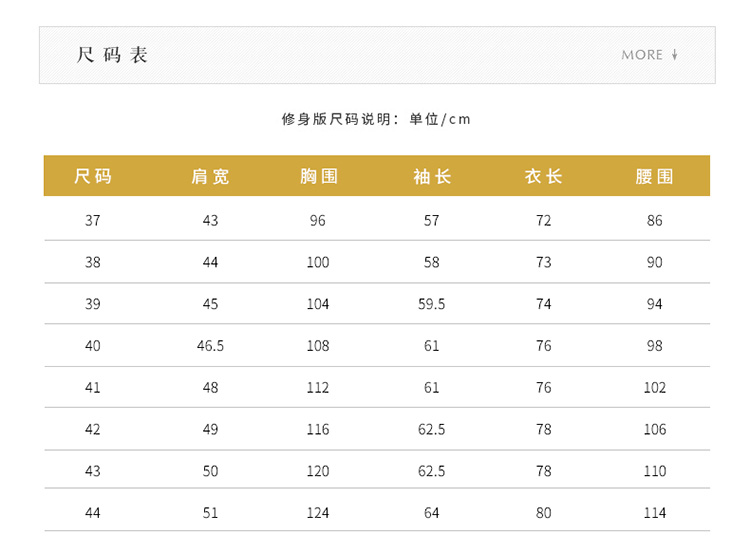
Task: Click chest value 120
Action: [x=318, y=471]
